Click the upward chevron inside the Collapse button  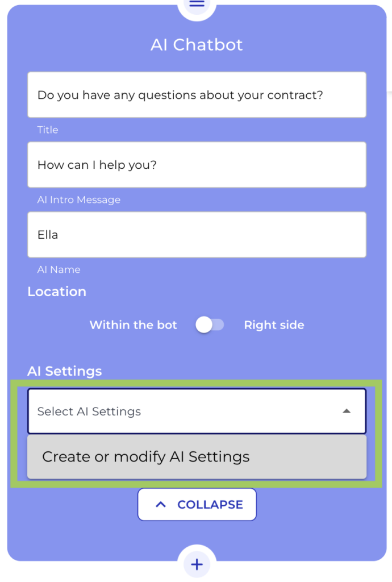[161, 504]
